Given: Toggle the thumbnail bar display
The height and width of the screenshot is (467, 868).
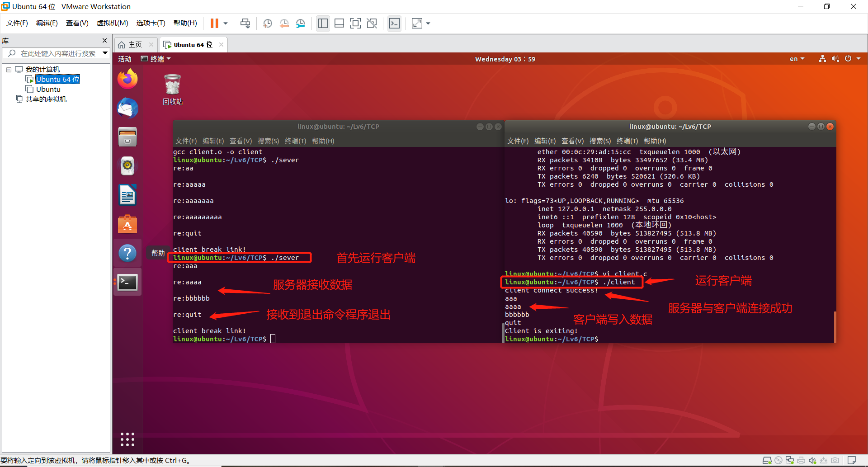Looking at the screenshot, I should tap(339, 23).
